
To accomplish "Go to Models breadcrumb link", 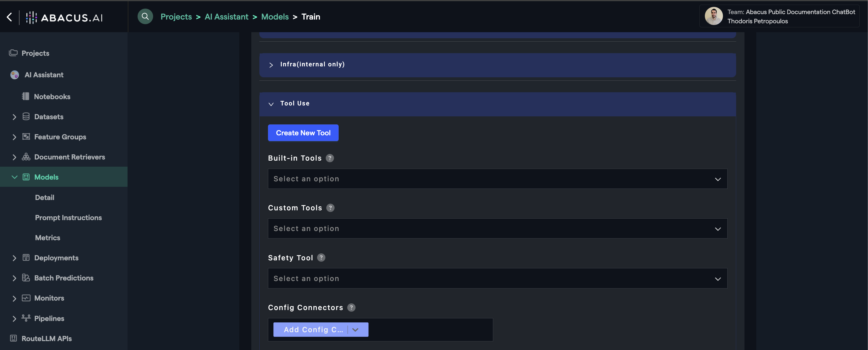I will (275, 16).
